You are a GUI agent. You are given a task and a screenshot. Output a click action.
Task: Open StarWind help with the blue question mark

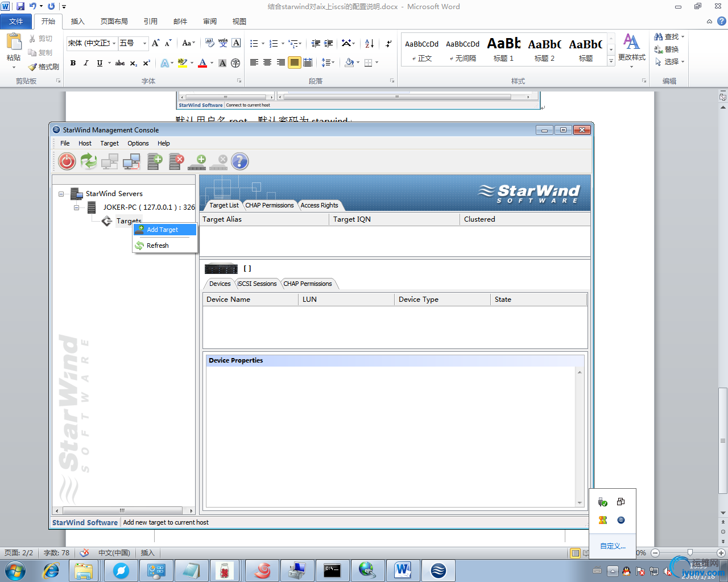point(240,161)
